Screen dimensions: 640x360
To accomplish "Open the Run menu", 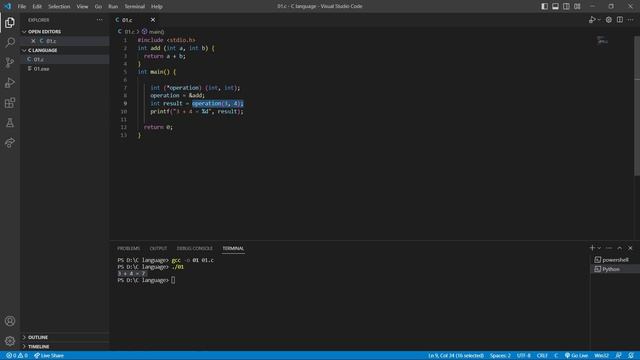I will pyautogui.click(x=113, y=6).
